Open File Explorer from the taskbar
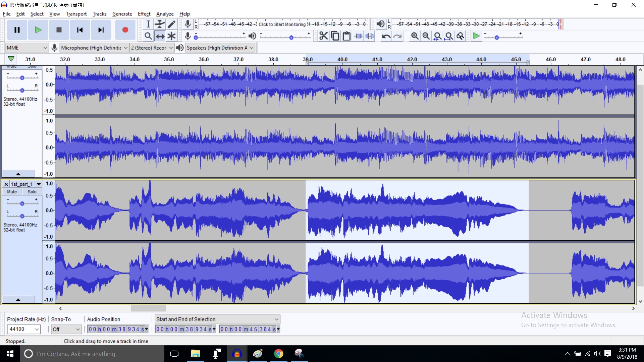The height and width of the screenshot is (362, 644). pos(195,354)
